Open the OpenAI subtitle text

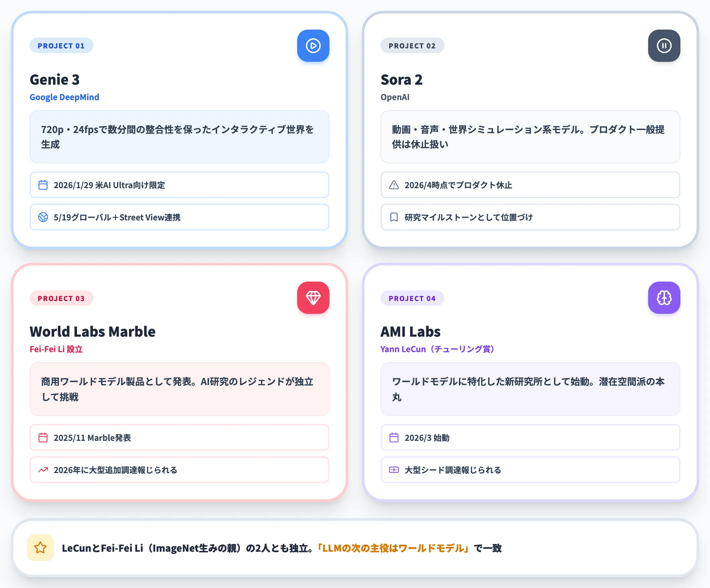(395, 97)
